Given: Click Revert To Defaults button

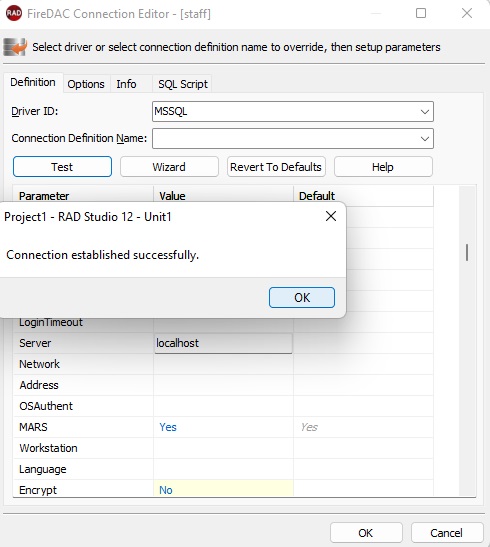Looking at the screenshot, I should coord(276,167).
